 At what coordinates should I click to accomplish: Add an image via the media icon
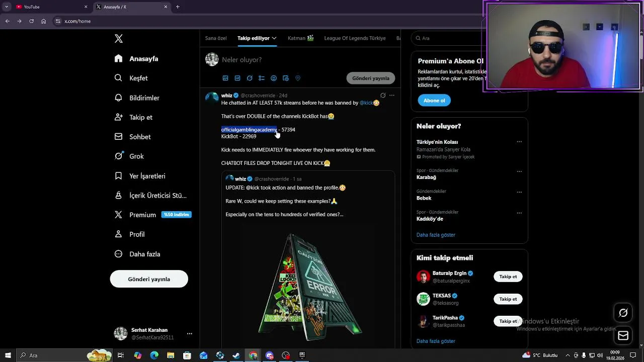pos(225,78)
